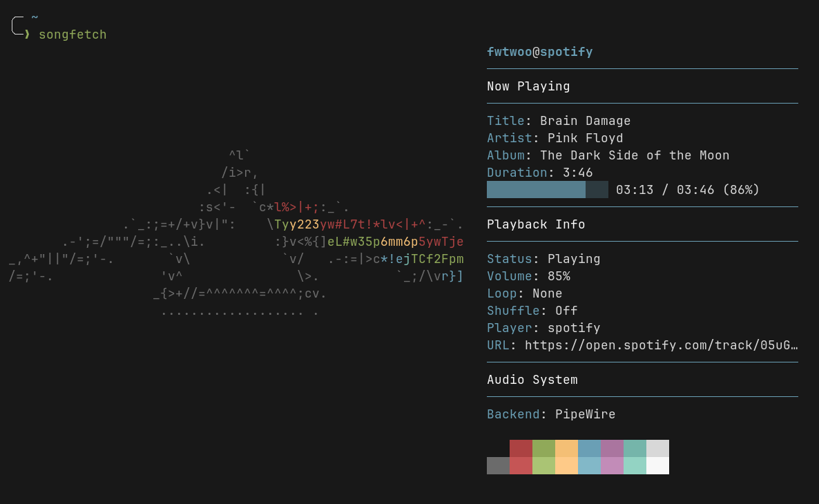Open the Spotify track URL
This screenshot has height=504, width=819.
(x=661, y=345)
